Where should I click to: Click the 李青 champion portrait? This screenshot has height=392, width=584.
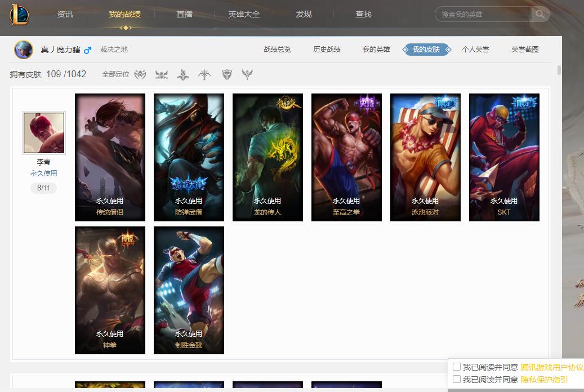(44, 133)
